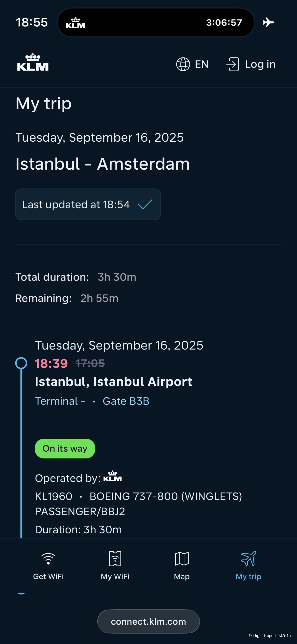Switch to the Map tab label
297x644 pixels.
182,576
